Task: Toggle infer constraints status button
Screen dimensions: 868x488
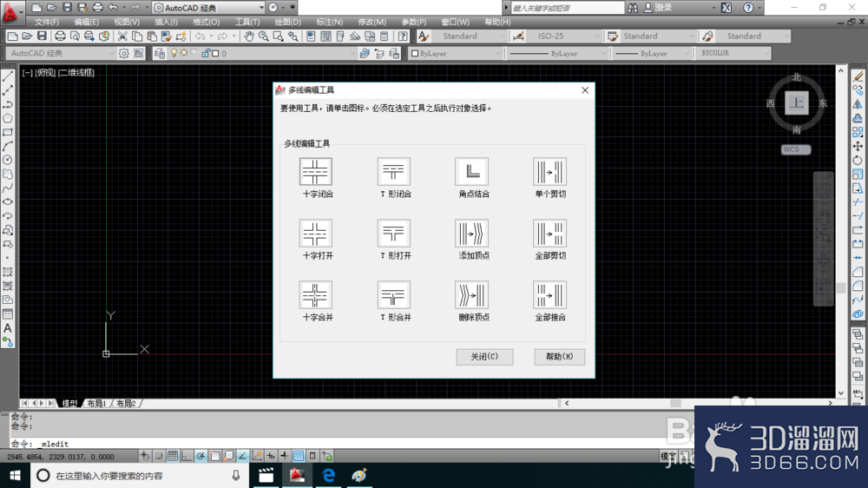Action: (145, 456)
